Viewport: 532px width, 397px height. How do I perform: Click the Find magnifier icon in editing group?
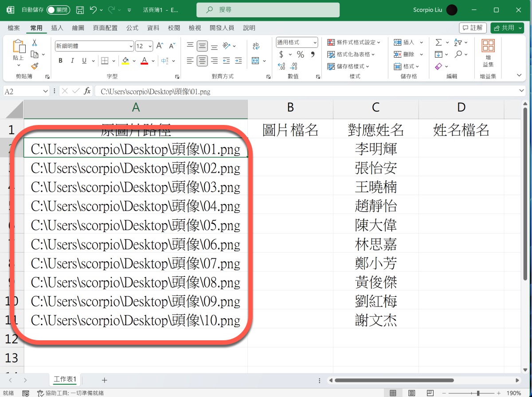pos(458,54)
